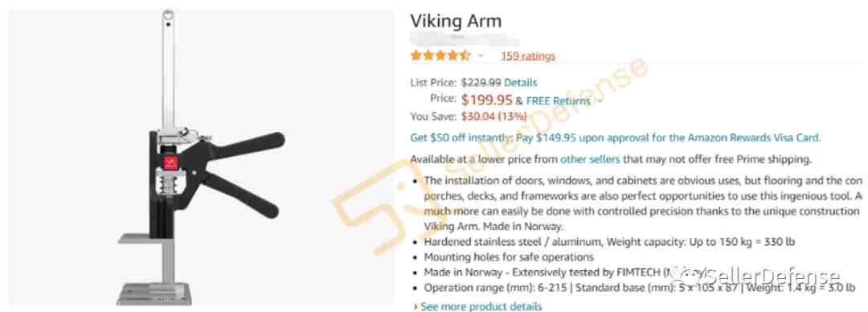Click the orange arrow before 'See more product details'

point(416,306)
